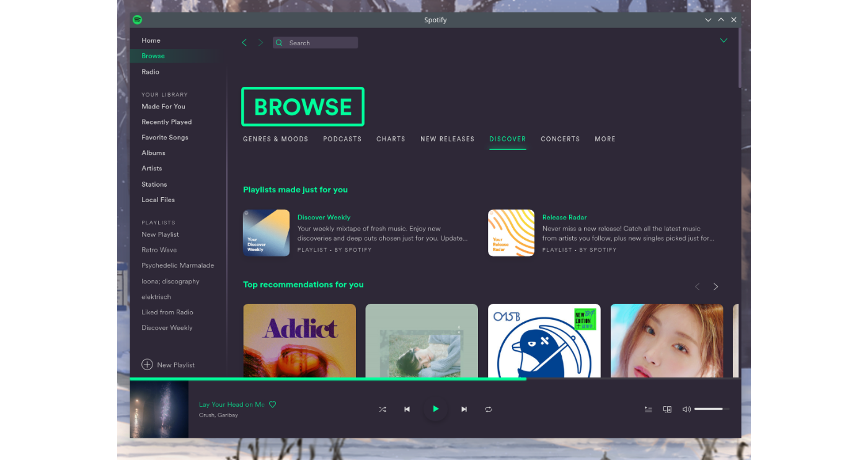Open Local Files
Image resolution: width=868 pixels, height=460 pixels.
pos(158,200)
